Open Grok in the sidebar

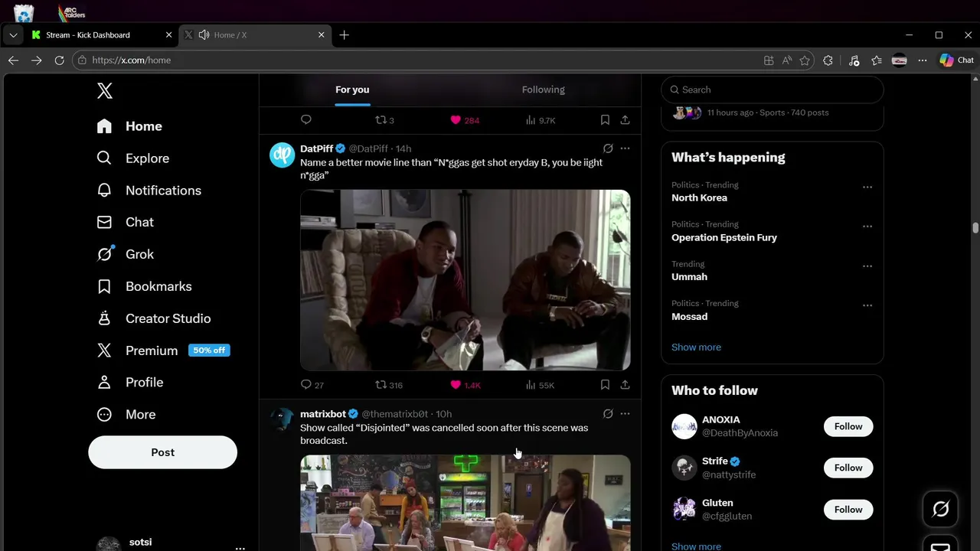tap(126, 254)
